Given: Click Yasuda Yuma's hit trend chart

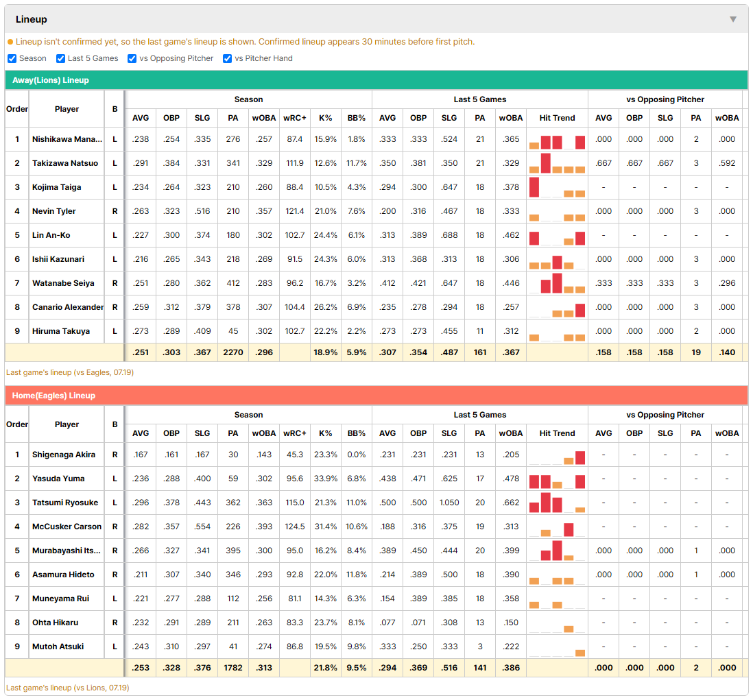Looking at the screenshot, I should [x=557, y=481].
